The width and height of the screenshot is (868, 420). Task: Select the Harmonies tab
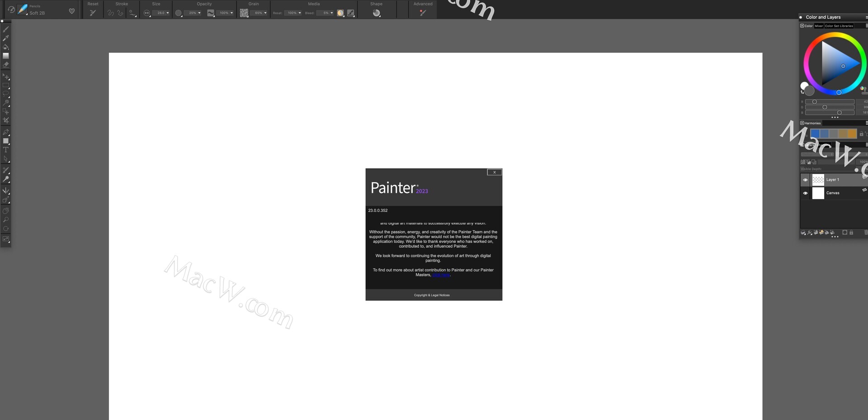click(x=812, y=123)
